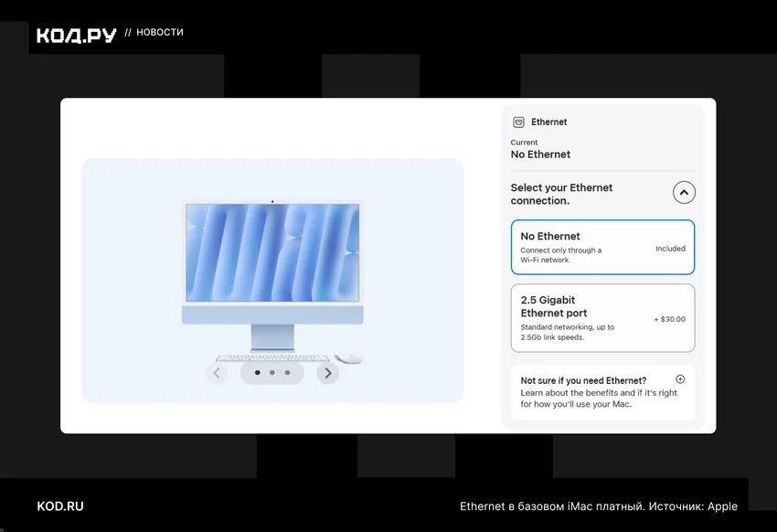Go to next iMac gallery image arrow
This screenshot has height=532, width=777.
pyautogui.click(x=327, y=373)
